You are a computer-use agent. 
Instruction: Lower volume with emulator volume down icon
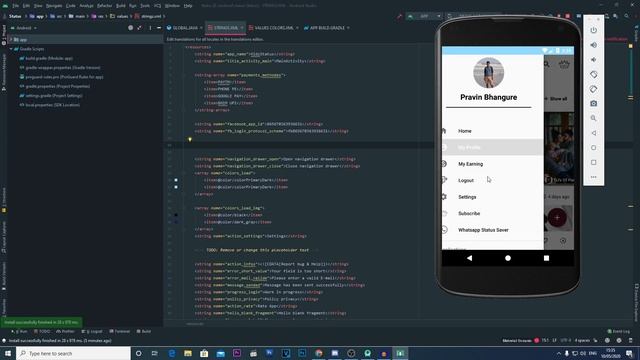(x=593, y=60)
